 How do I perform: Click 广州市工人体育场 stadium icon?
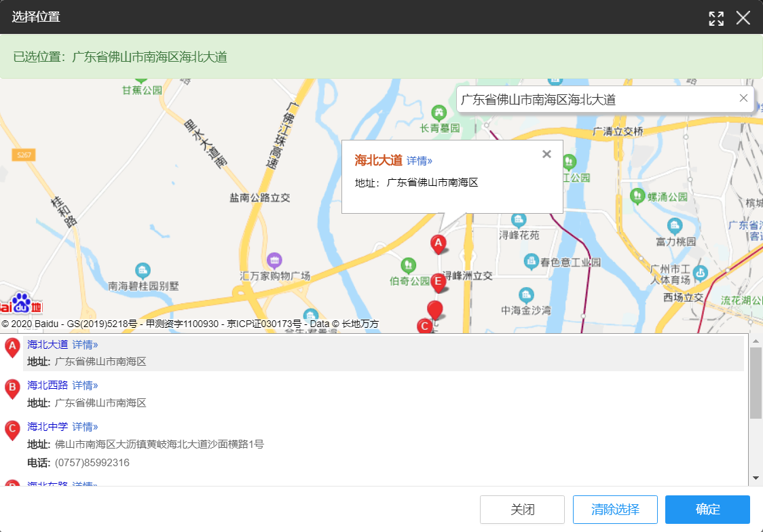tap(701, 273)
